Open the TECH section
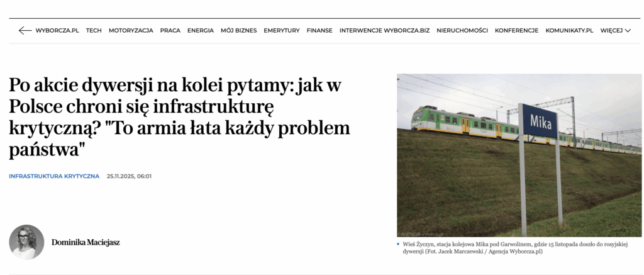 pyautogui.click(x=94, y=30)
